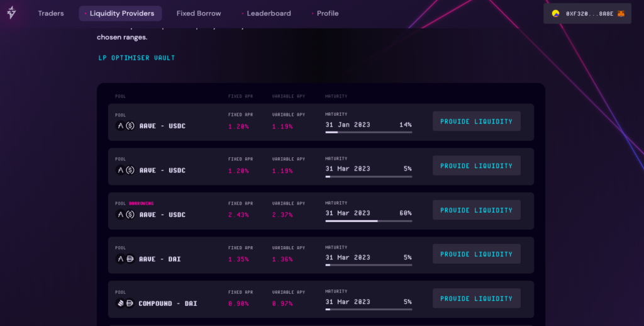644x326 pixels.
Task: Provide liquidity for 31 Jan 2023 AAVE - USDC
Action: [477, 121]
